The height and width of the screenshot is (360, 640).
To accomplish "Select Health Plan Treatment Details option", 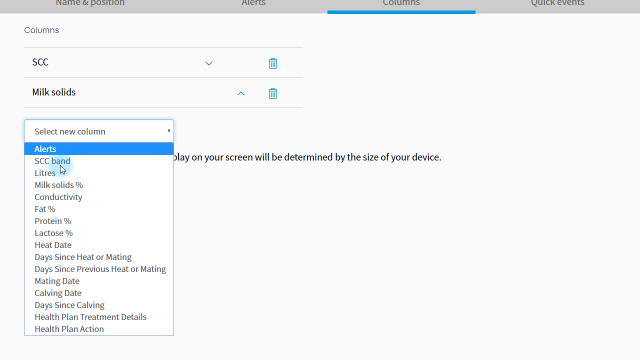I will (99, 317).
